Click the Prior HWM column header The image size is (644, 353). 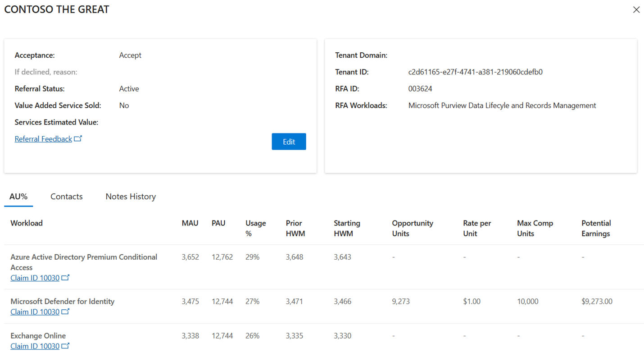(x=295, y=228)
